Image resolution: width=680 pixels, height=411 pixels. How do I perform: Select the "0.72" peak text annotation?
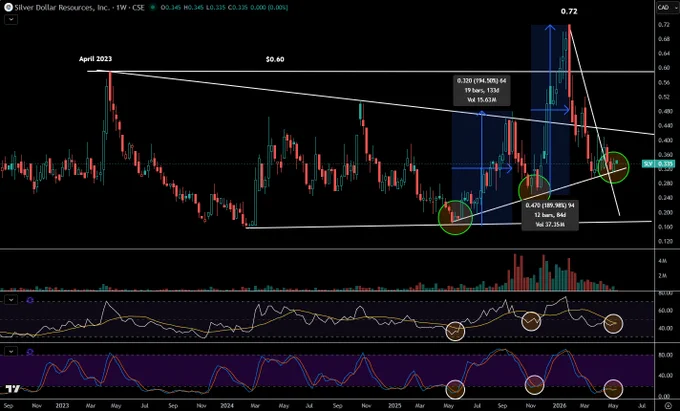tap(569, 12)
